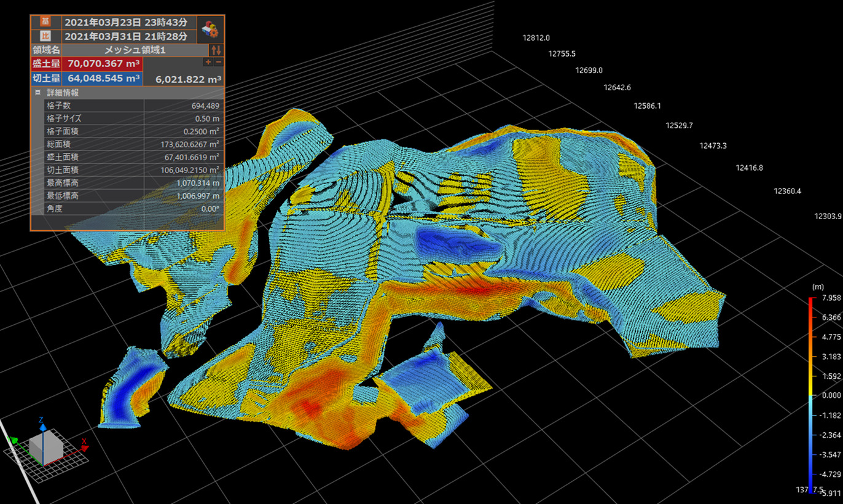
Task: Click the green Y axis arrow
Action: (x=16, y=440)
